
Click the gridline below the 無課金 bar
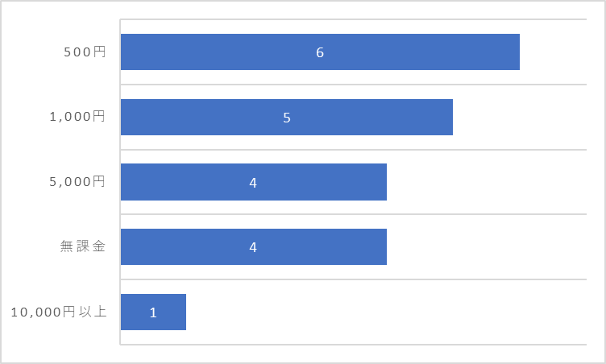click(x=354, y=279)
